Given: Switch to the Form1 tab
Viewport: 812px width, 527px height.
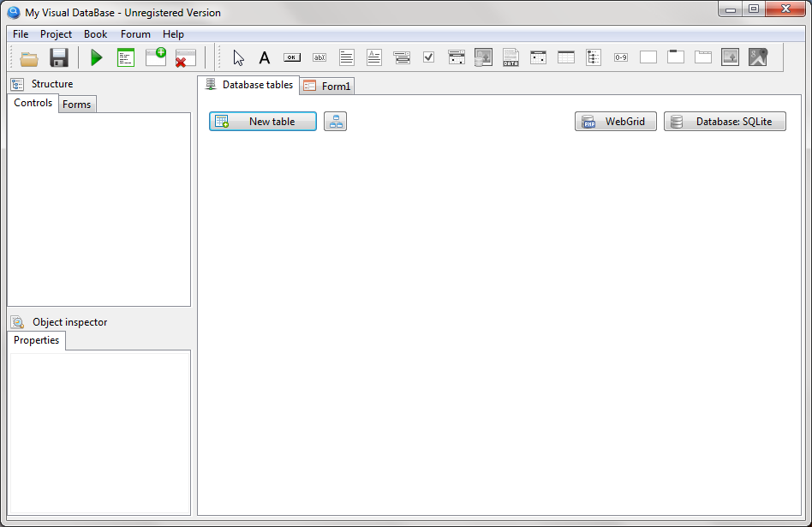Looking at the screenshot, I should click(x=327, y=86).
